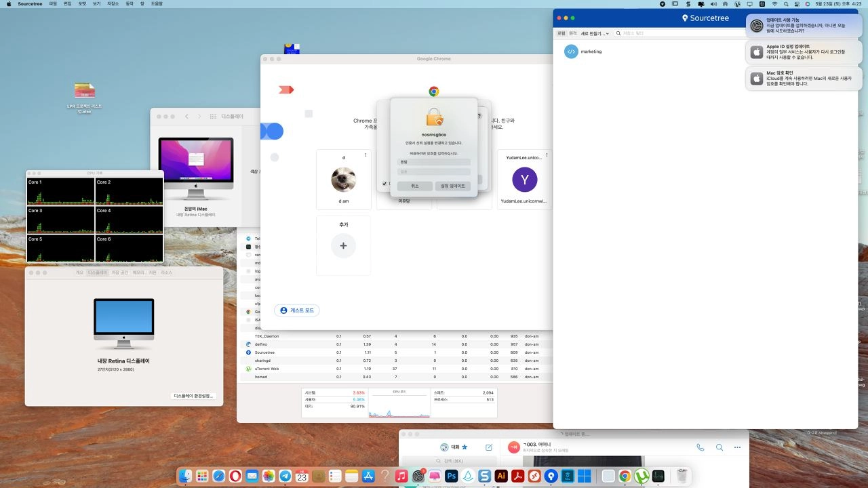Select the Sourcetree row in Activity Monitor

coord(393,352)
